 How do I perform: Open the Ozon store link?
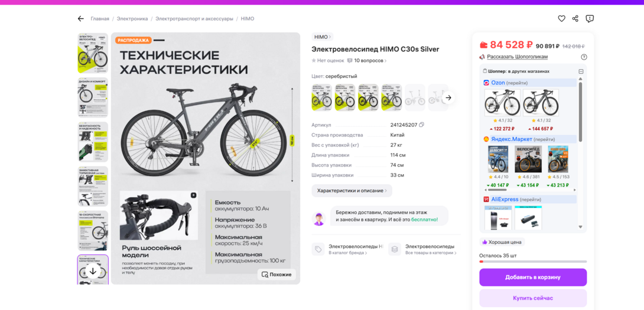coord(498,83)
